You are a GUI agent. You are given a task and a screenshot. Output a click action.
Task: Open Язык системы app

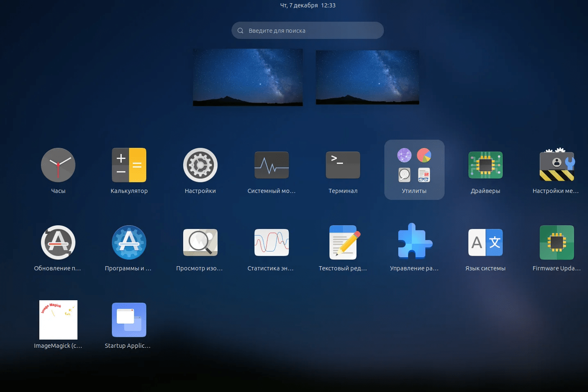486,242
